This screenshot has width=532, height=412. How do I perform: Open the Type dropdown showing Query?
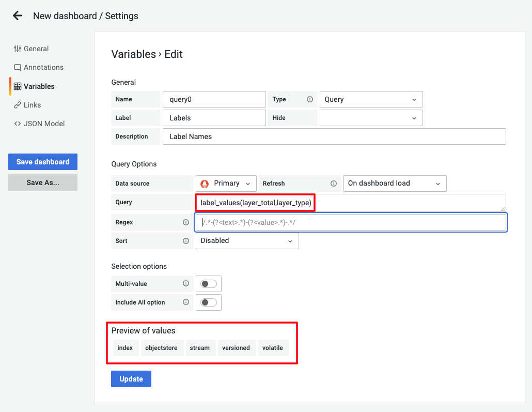click(x=371, y=99)
